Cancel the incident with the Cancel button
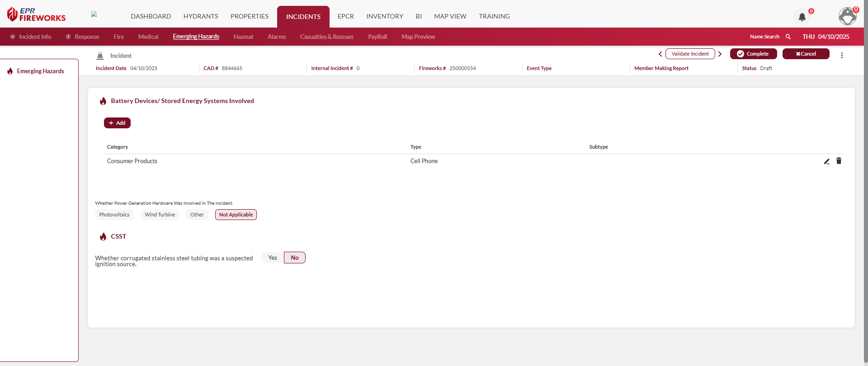 (806, 54)
